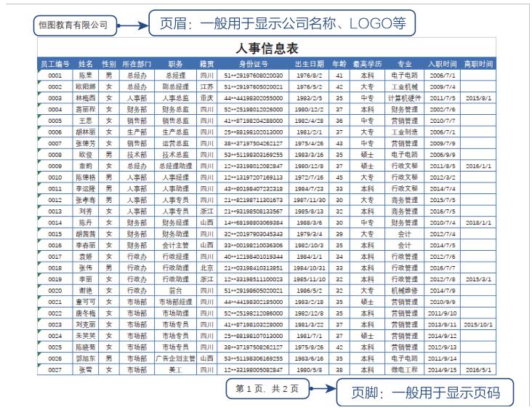The height and width of the screenshot is (410, 532).
Task: Click the '入职时间' column header
Action: tap(443, 64)
